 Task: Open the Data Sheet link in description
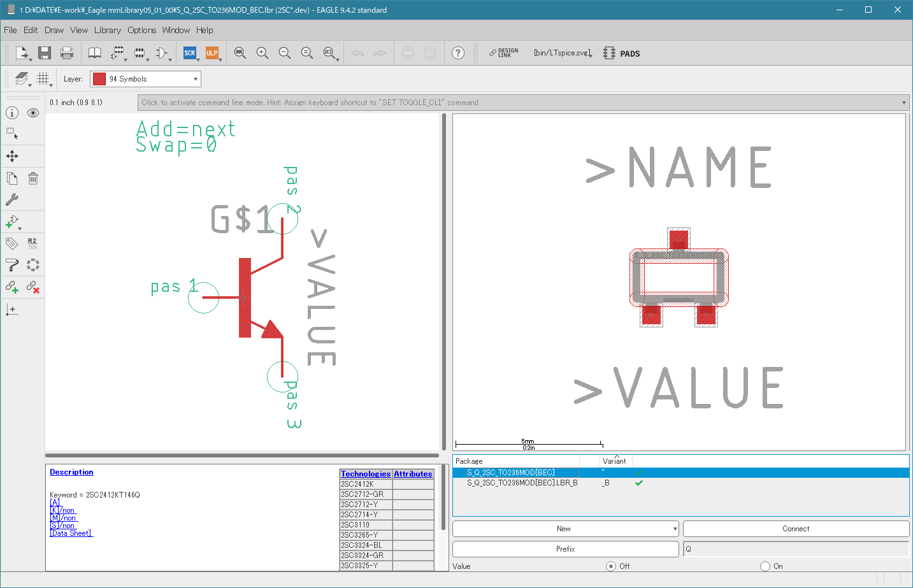tap(71, 533)
